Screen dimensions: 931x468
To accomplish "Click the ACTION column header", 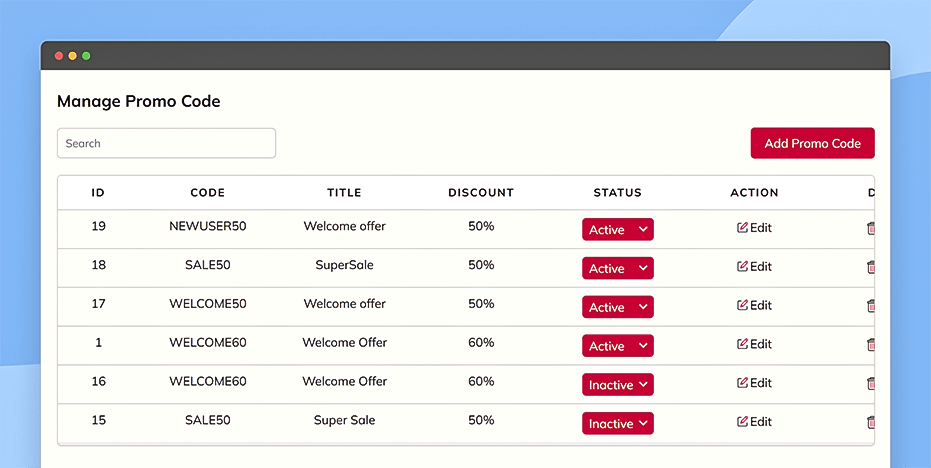I will (x=754, y=192).
